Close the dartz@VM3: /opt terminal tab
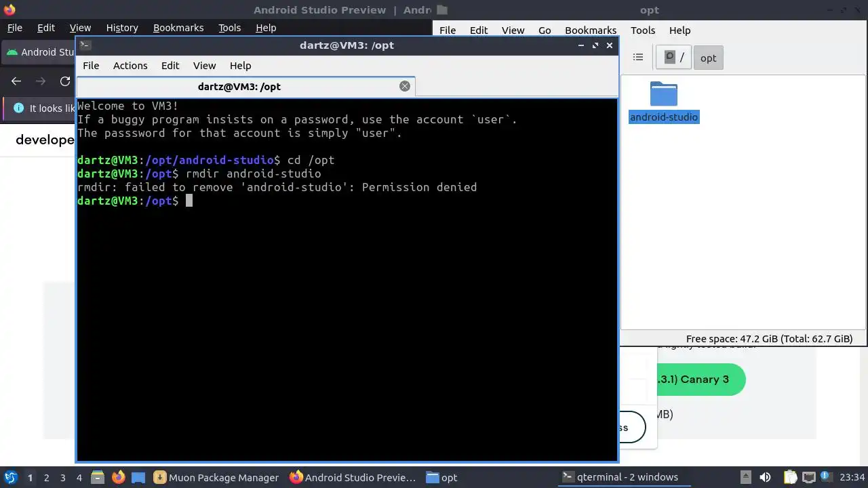This screenshot has width=868, height=488. point(405,86)
